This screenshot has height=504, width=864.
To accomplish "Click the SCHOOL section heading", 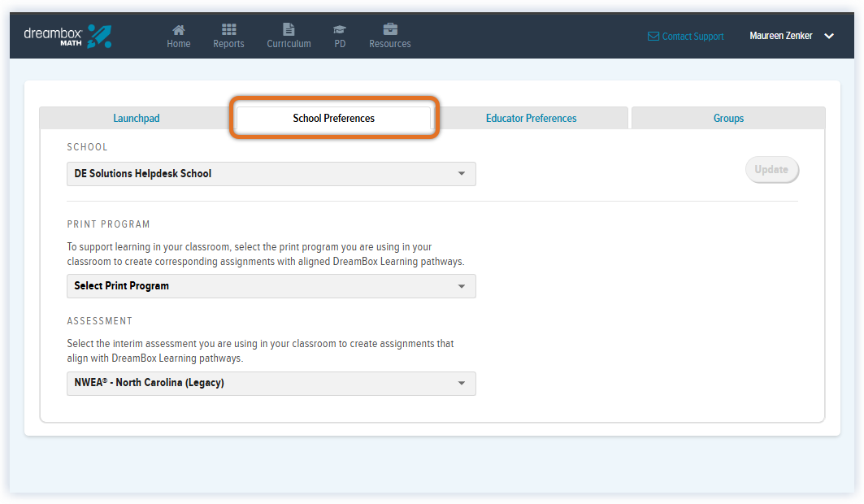I will point(87,147).
